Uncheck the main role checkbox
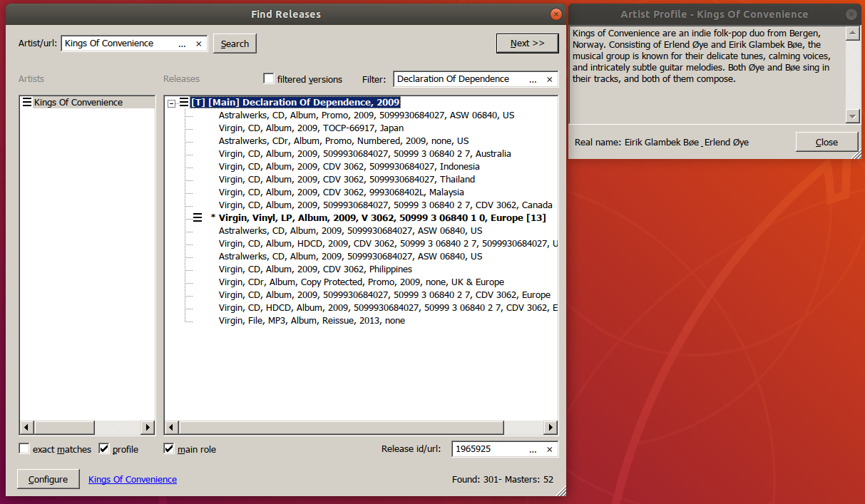 [x=169, y=448]
